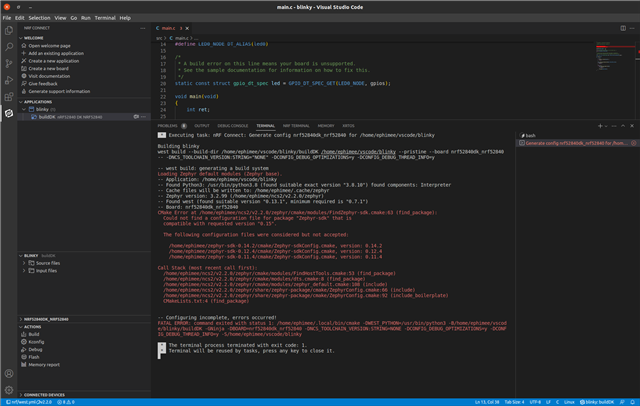640x406 pixels.
Task: Open terminal panel more actions
Action: pos(614,126)
